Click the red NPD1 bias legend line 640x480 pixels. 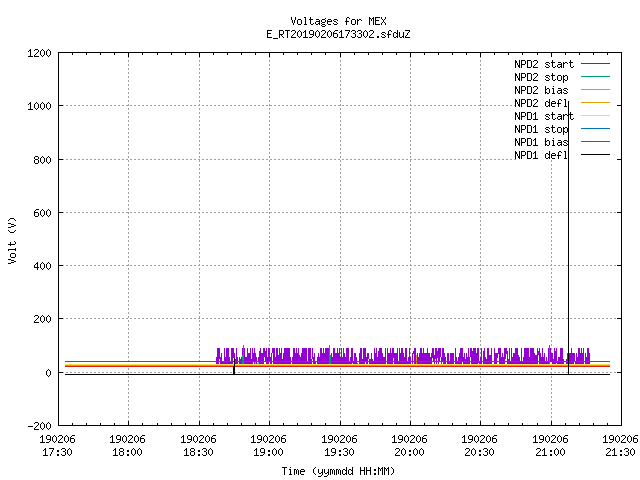(596, 142)
